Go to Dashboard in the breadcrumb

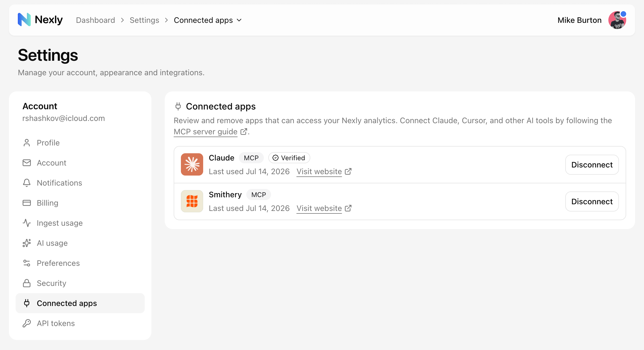coord(95,20)
